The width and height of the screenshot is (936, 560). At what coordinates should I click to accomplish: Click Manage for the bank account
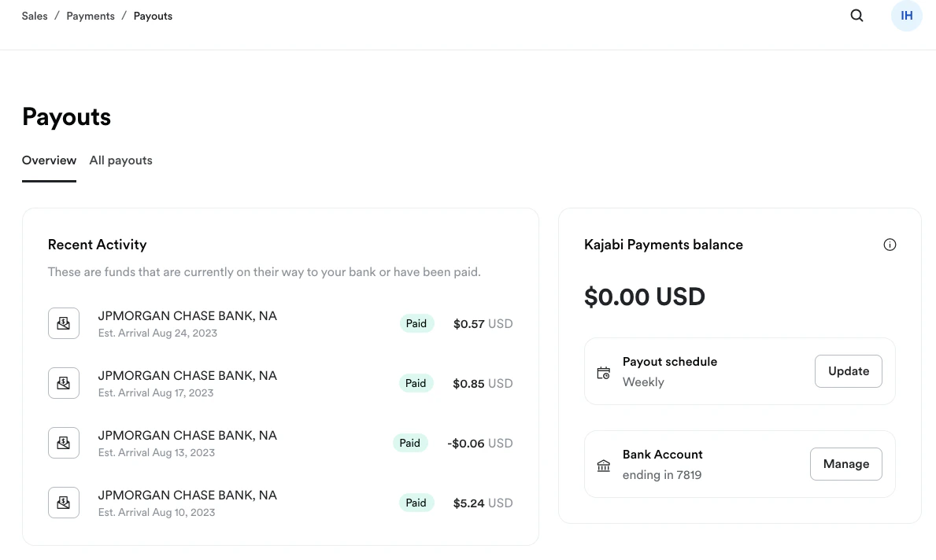845,464
